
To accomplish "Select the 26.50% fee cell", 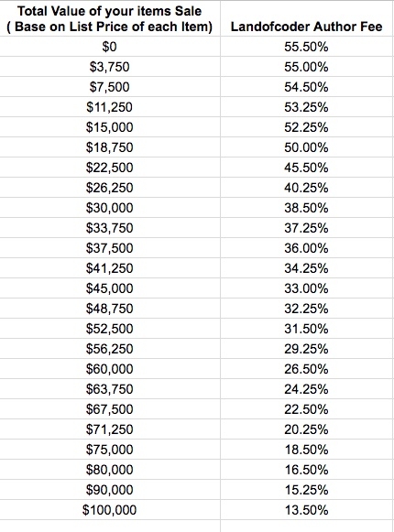I will [x=306, y=369].
